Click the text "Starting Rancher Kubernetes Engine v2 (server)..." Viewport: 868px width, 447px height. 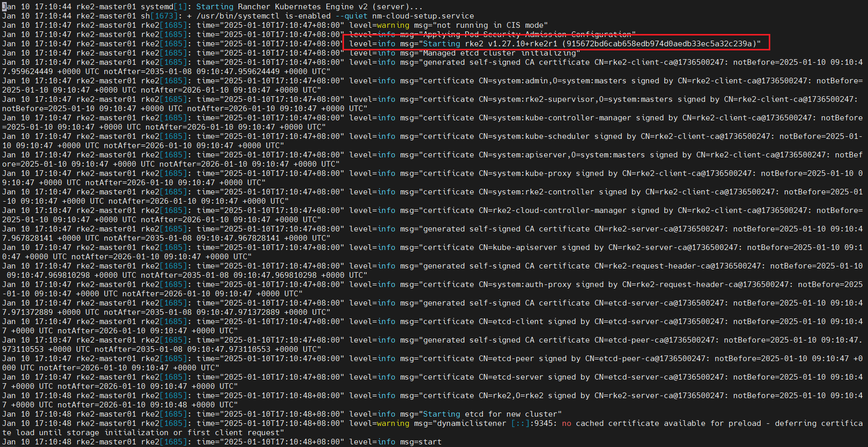310,7
